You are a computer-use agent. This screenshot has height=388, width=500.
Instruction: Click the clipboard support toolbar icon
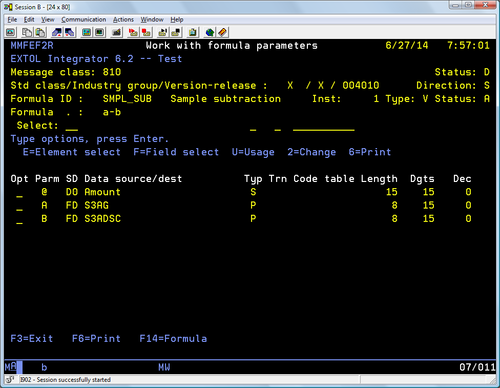193,32
